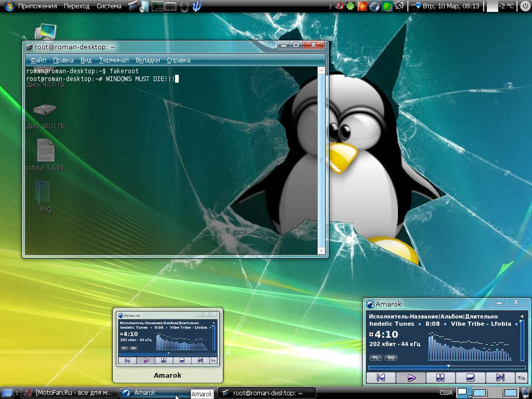This screenshot has height=399, width=532.
Task: Click the Amarok wolf tray icon
Action: [x=374, y=6]
